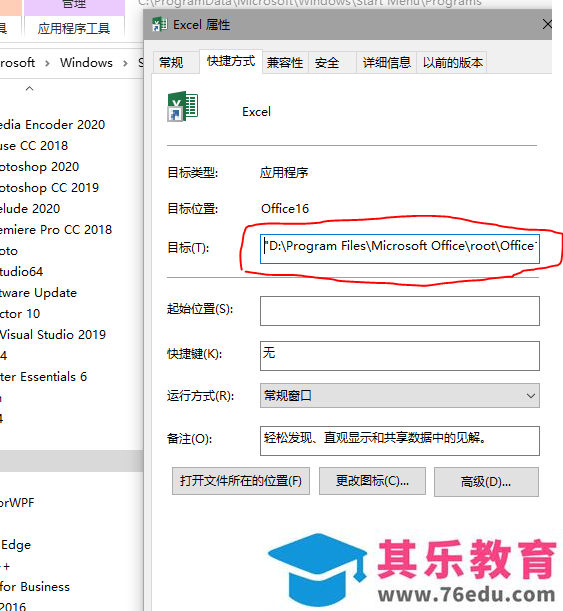The image size is (563, 611).
Task: Click the sort arrow above file list
Action: [30, 88]
